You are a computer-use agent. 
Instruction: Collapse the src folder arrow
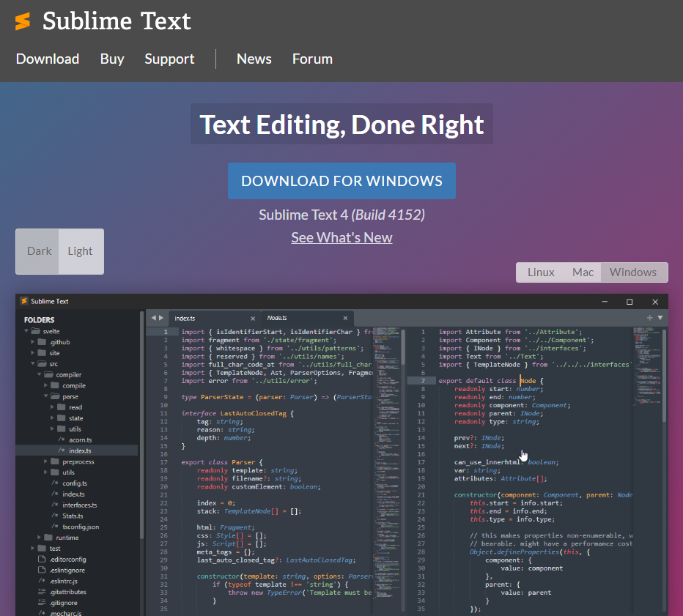point(33,363)
